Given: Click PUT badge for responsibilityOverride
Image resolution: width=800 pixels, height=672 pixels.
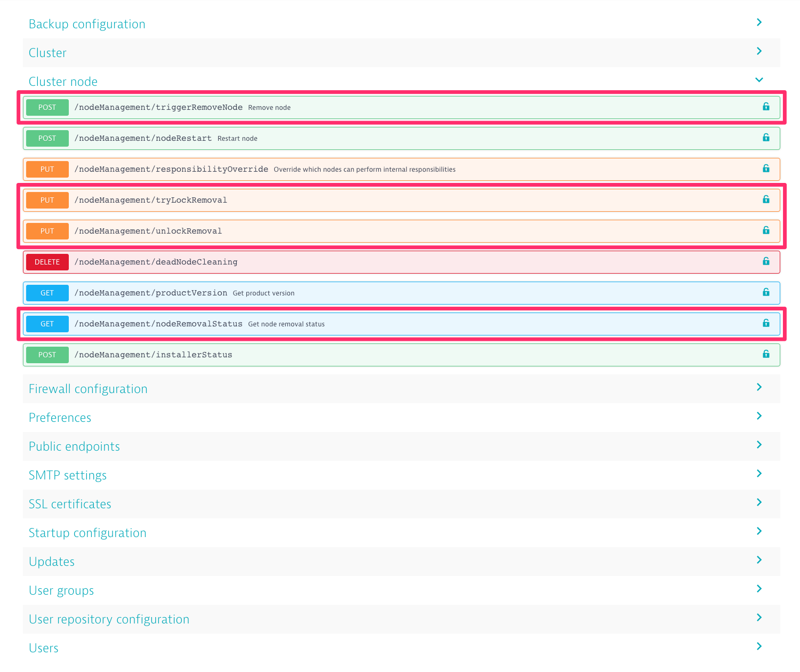Looking at the screenshot, I should 47,169.
